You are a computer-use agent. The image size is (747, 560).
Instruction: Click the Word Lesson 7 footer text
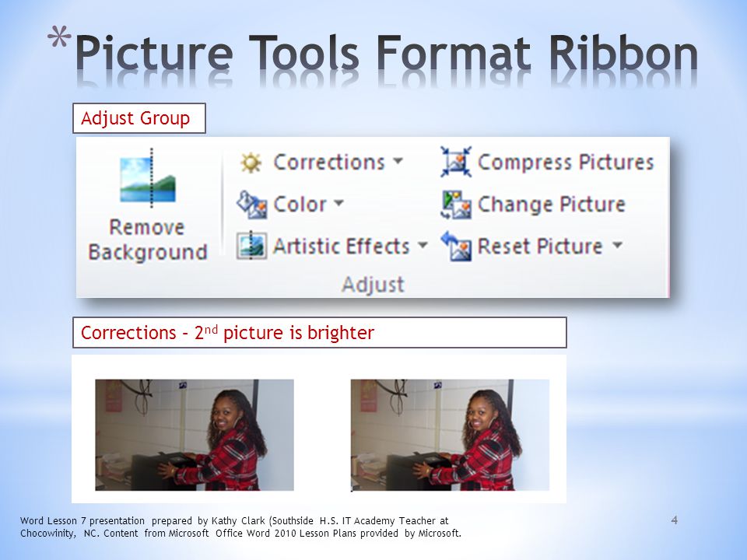(240, 527)
